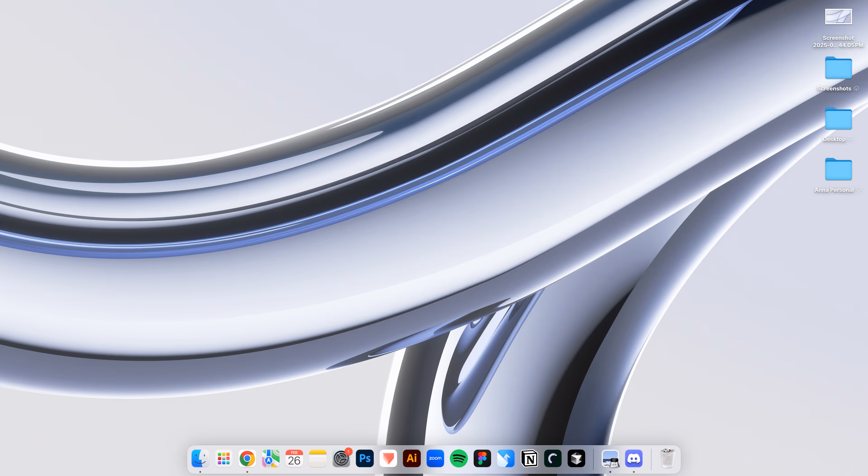Select the Screenshot file thumbnail on desktop
The image size is (868, 476).
838,17
